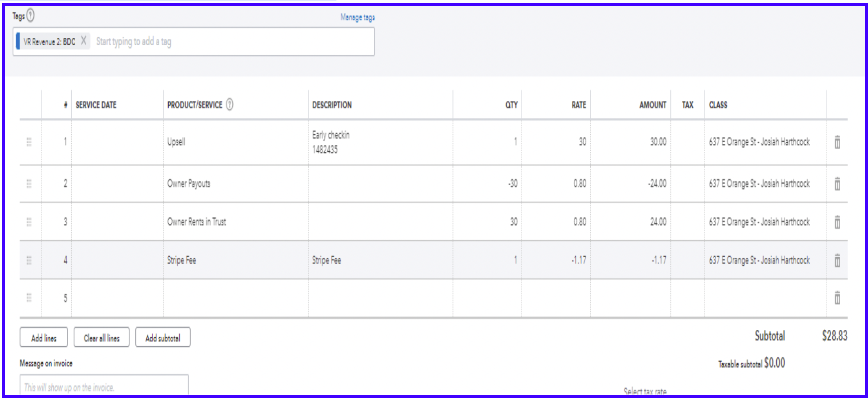
Task: Click the Add lines button
Action: click(x=44, y=338)
